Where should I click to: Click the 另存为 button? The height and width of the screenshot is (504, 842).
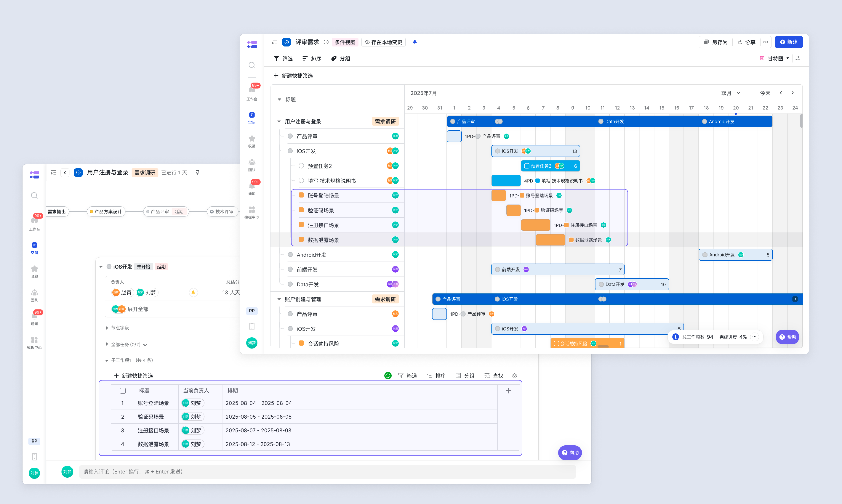point(716,42)
